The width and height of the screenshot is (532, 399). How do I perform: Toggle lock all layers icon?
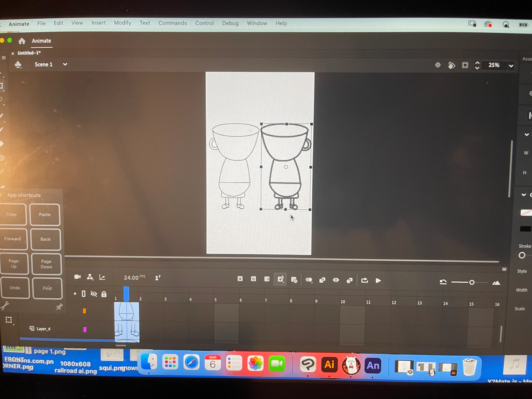coord(104,294)
